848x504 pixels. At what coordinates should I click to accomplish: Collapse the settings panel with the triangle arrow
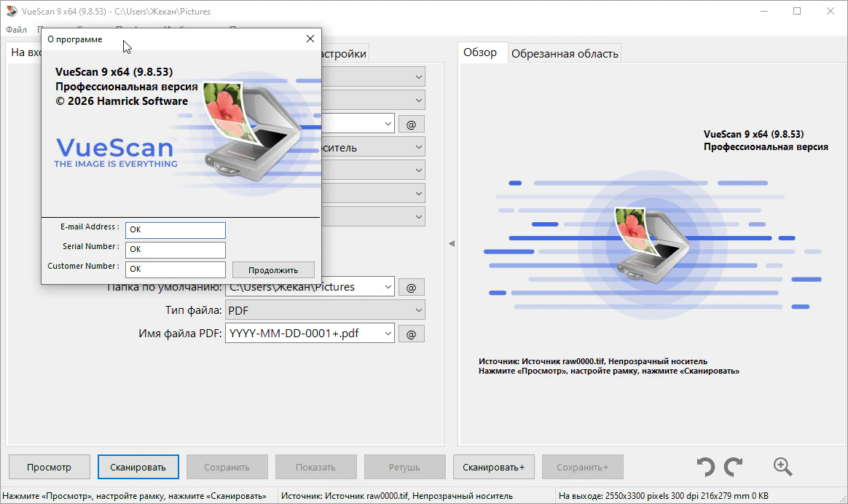451,243
